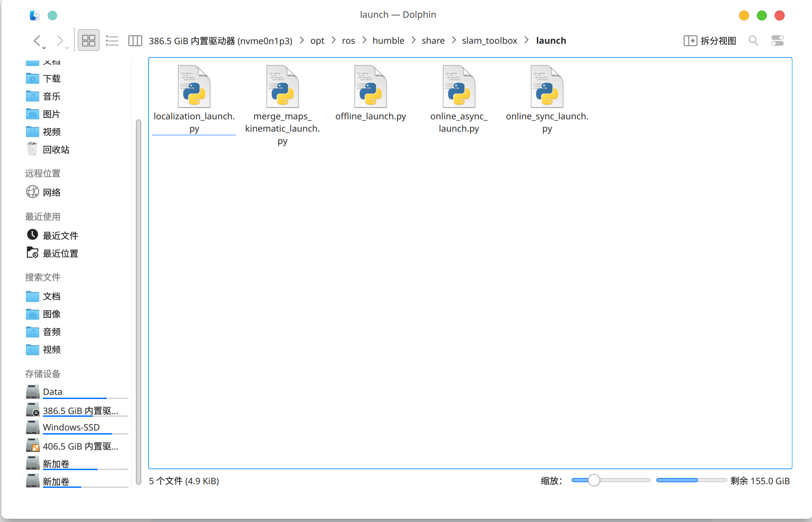The width and height of the screenshot is (812, 522).
Task: Navigate to ros in breadcrumb
Action: click(x=348, y=41)
